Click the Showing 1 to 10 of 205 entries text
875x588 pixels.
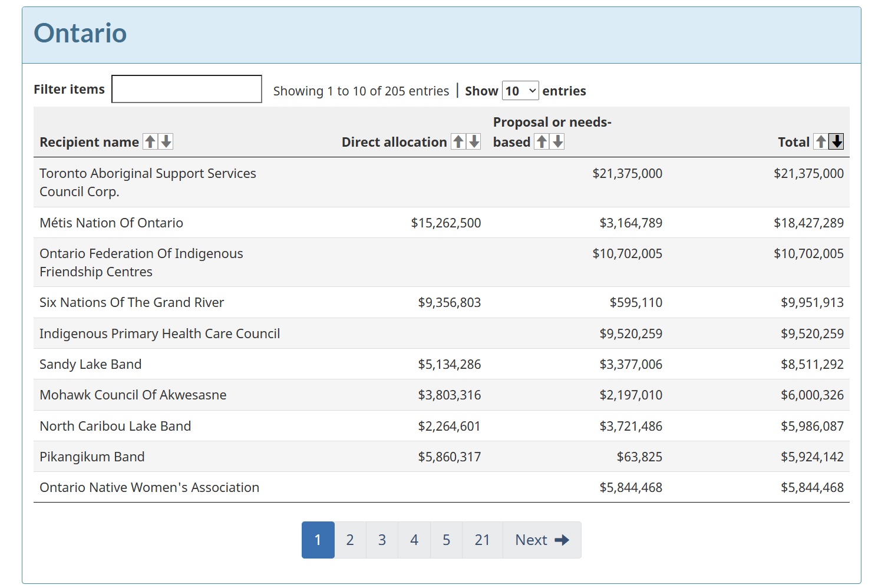[361, 91]
